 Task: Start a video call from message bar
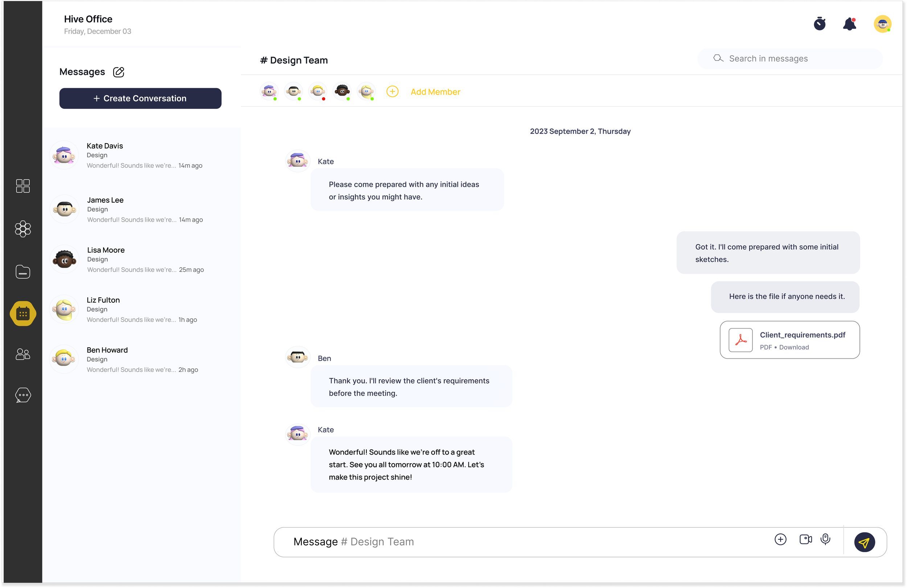click(x=805, y=539)
